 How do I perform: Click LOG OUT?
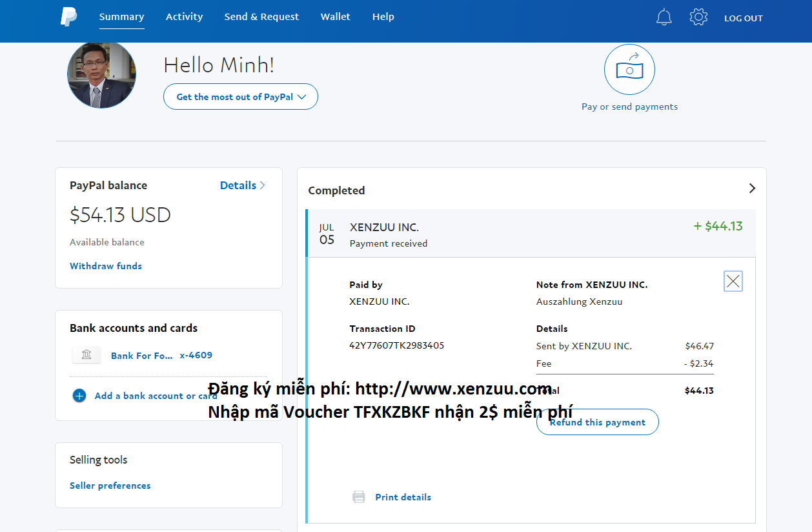[x=744, y=18]
